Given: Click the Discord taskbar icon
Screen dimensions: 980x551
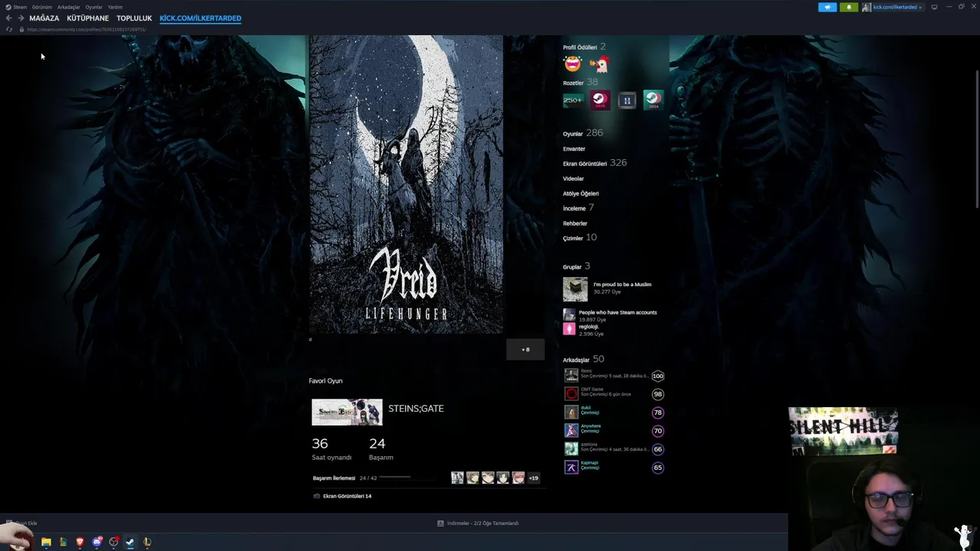Looking at the screenshot, I should 97,542.
